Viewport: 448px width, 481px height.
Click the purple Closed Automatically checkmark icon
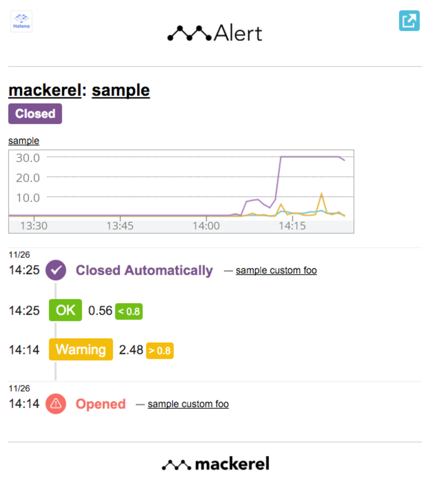click(x=56, y=270)
